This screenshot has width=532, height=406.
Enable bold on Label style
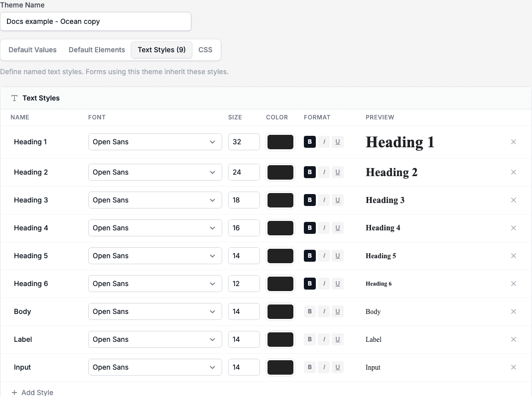click(x=310, y=339)
